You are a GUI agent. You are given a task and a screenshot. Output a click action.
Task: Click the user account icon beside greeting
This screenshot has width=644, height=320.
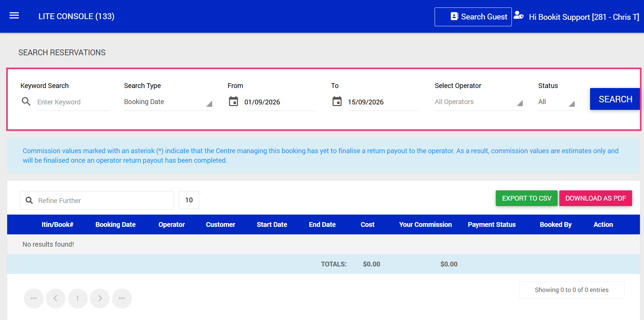tap(518, 15)
